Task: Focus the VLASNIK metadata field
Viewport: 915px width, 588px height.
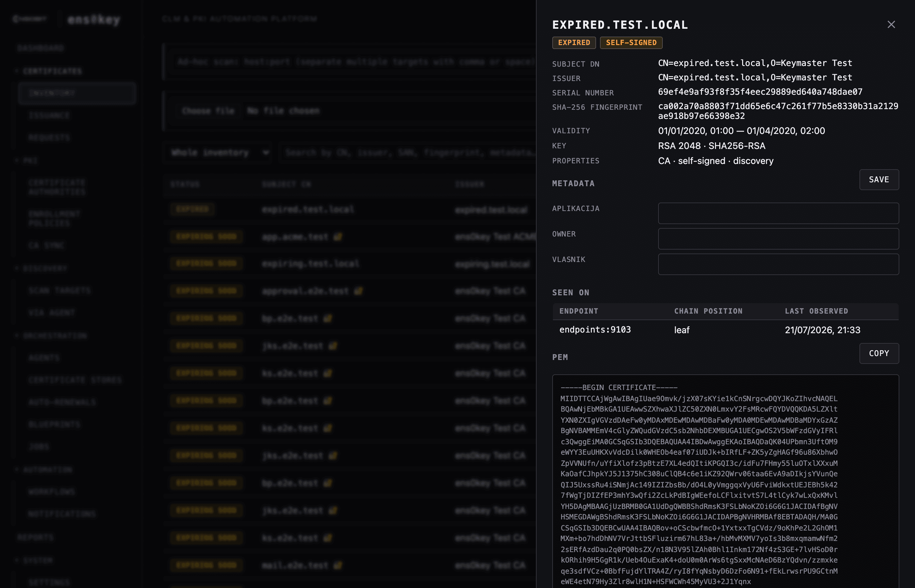Action: tap(778, 264)
